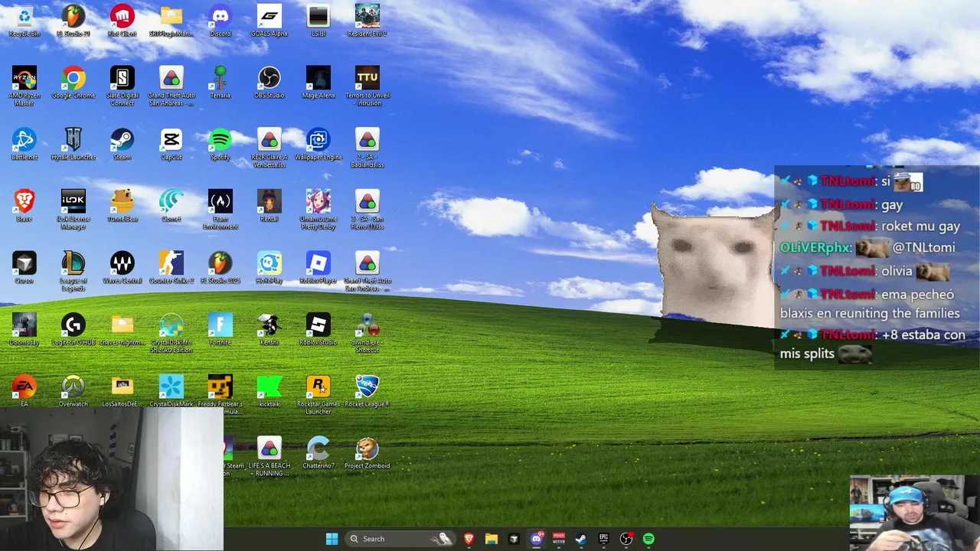Launch FL Studio 21 from the desktop

point(73,21)
